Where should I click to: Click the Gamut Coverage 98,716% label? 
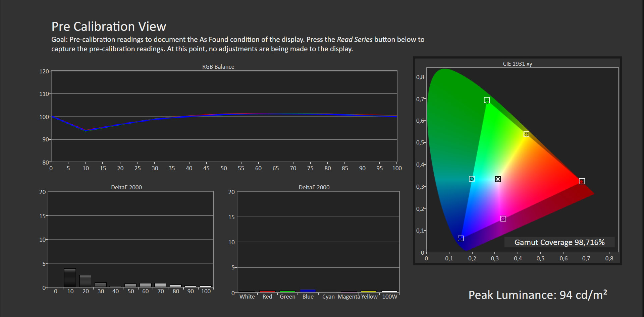point(559,242)
